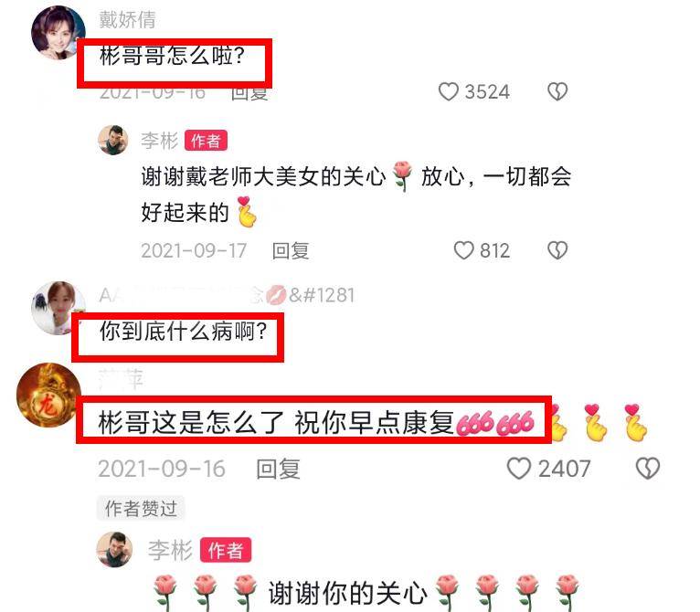Like 戴娇倩's comment with 3524 likes
The image size is (700, 612).
(x=449, y=91)
